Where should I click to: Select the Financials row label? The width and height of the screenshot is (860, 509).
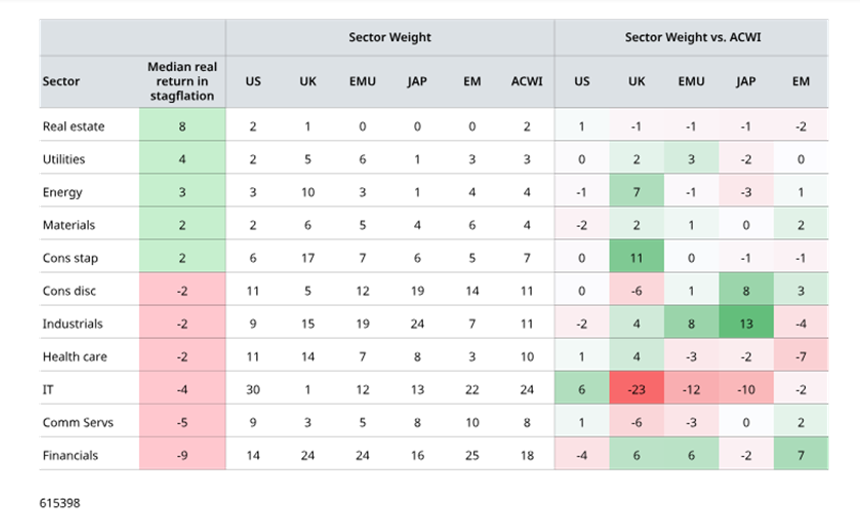pyautogui.click(x=70, y=455)
